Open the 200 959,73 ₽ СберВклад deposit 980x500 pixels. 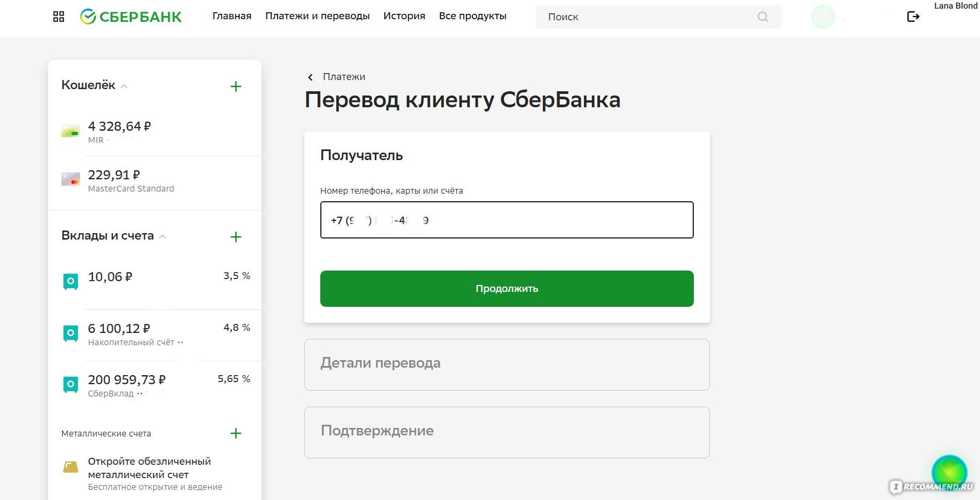(155, 386)
